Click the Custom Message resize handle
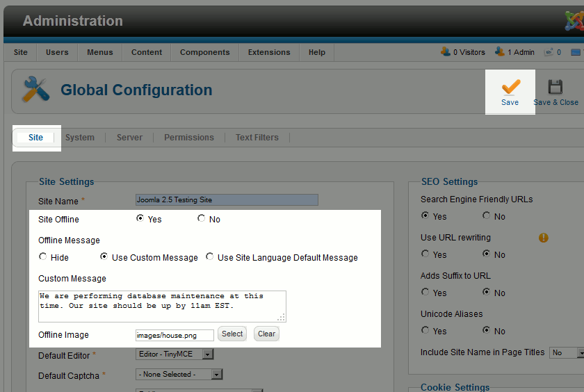 point(282,318)
